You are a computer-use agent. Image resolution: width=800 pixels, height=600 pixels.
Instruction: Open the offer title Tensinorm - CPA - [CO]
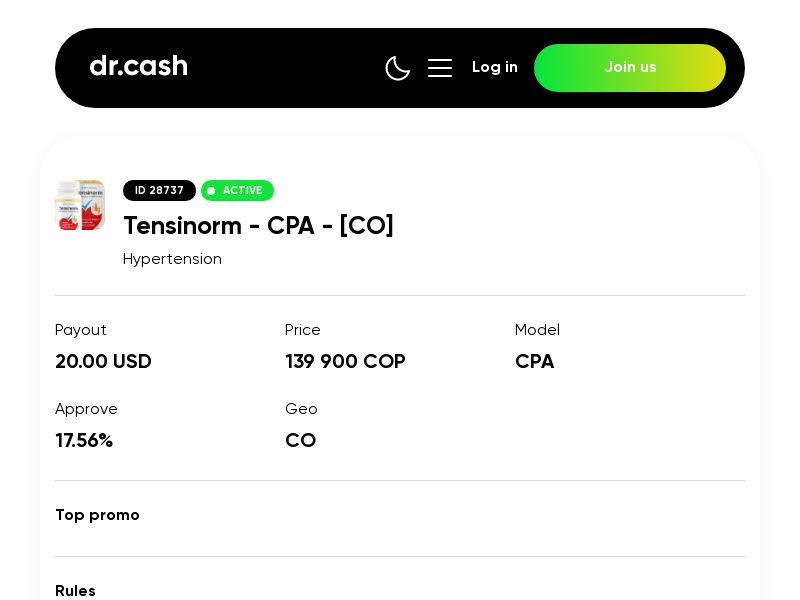pyautogui.click(x=258, y=226)
